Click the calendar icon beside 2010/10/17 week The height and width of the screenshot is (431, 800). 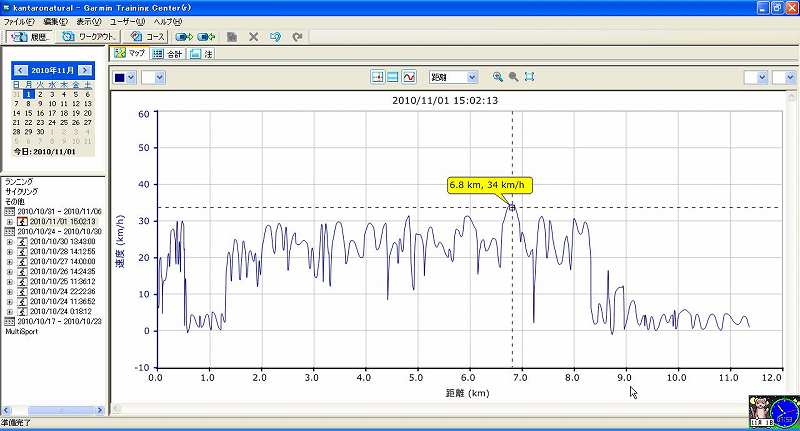[x=10, y=322]
